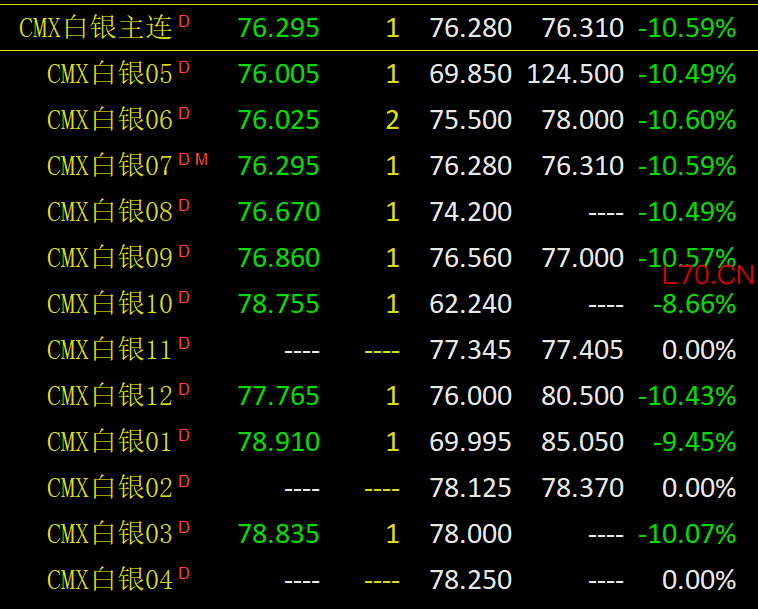Viewport: 758px width, 609px height.
Task: Click the red M marker on CMX白银07
Action: (202, 160)
